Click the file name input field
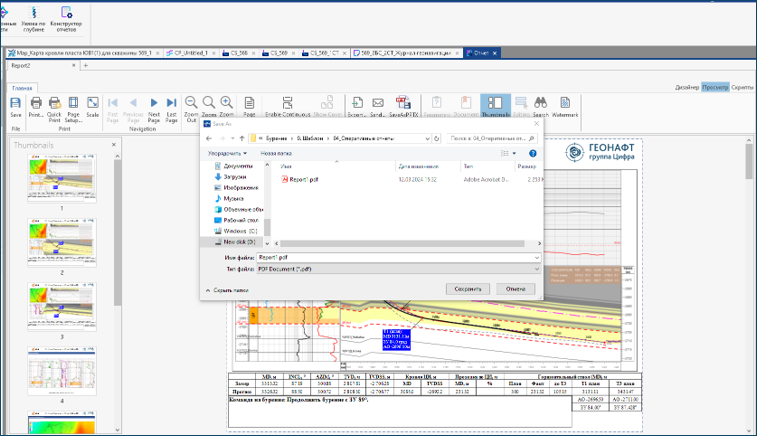This screenshot has height=436, width=757. coord(398,258)
